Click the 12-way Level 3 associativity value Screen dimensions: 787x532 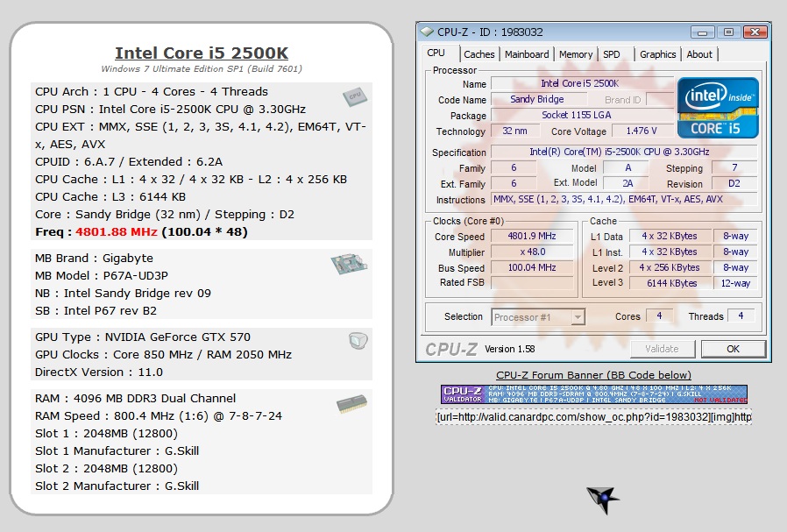[x=735, y=283]
